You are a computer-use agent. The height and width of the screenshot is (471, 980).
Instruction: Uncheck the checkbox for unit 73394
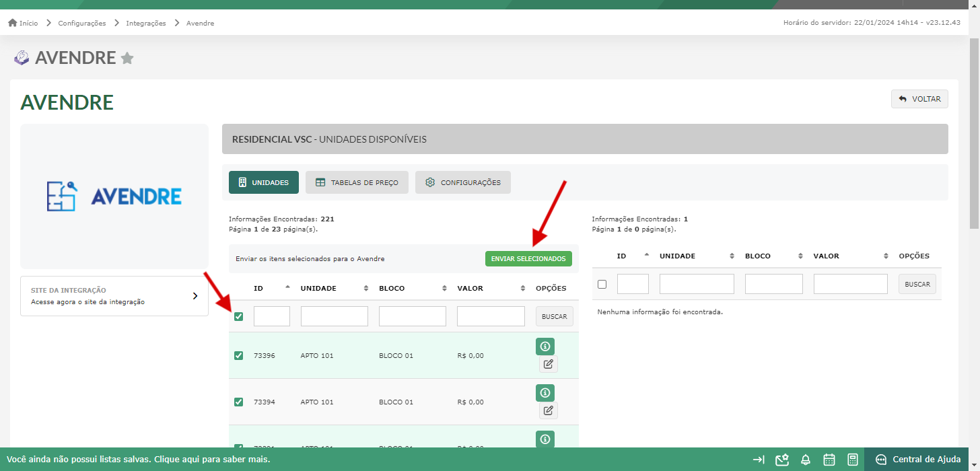pyautogui.click(x=238, y=402)
